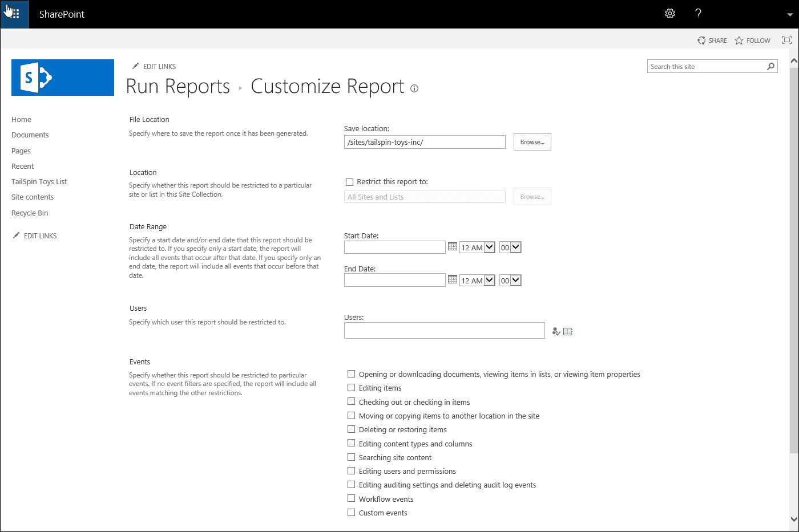
Task: Click the Check Names icon beside Users field
Action: click(x=556, y=331)
